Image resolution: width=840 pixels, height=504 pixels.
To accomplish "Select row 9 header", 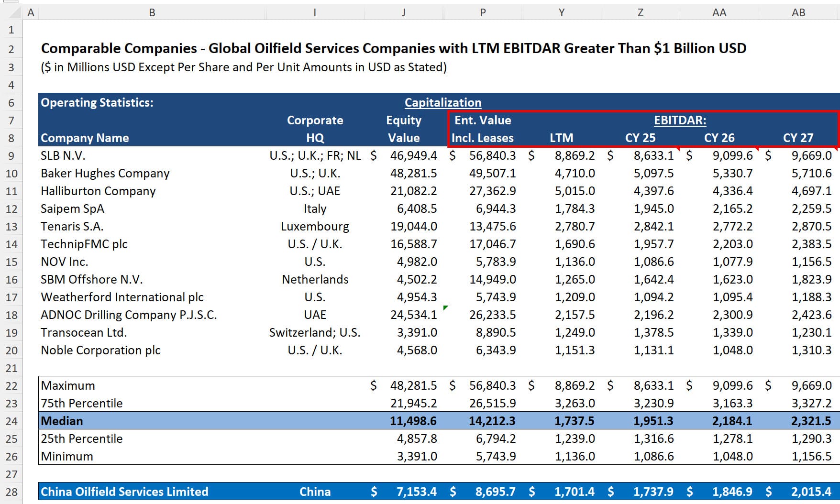I will [x=11, y=155].
